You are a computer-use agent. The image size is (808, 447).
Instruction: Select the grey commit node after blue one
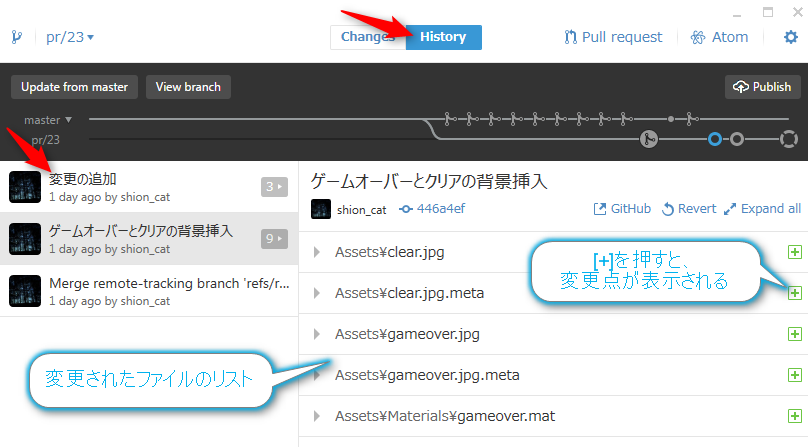737,139
